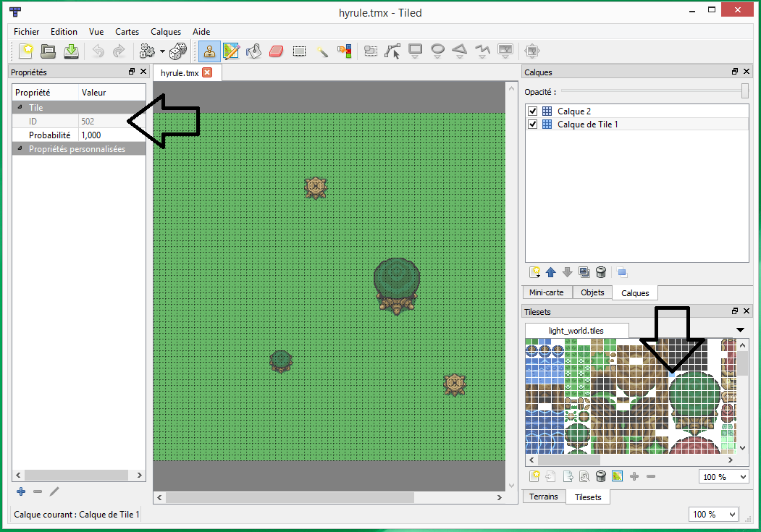The height and width of the screenshot is (532, 761).
Task: Click the gray minus remove tiles icon
Action: pyautogui.click(x=651, y=476)
